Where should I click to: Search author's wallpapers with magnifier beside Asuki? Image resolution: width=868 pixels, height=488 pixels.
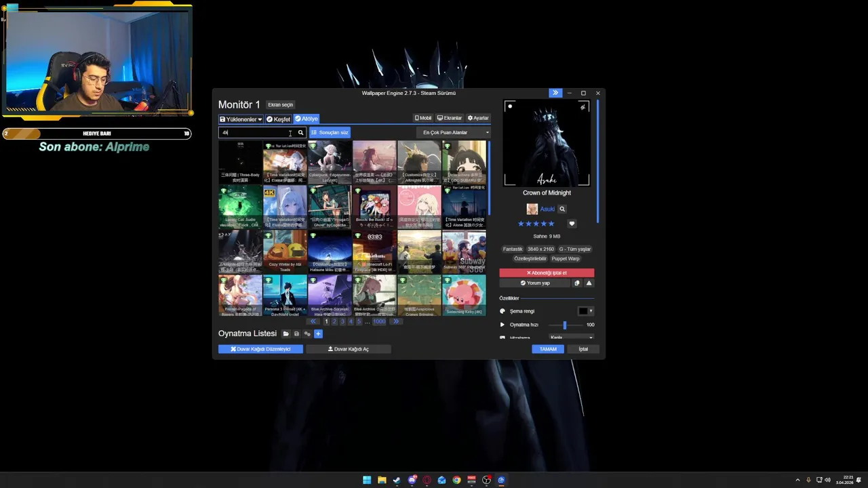562,209
